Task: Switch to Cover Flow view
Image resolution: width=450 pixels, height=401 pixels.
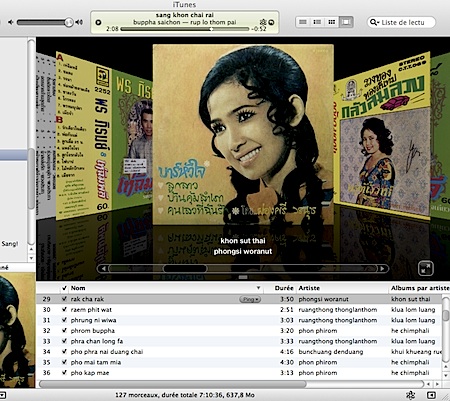Action: 346,22
